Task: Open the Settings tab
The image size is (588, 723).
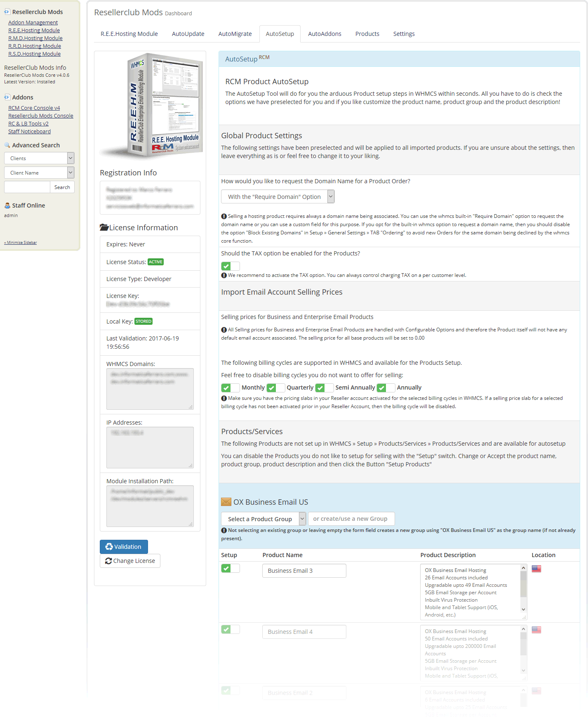Action: pyautogui.click(x=404, y=34)
